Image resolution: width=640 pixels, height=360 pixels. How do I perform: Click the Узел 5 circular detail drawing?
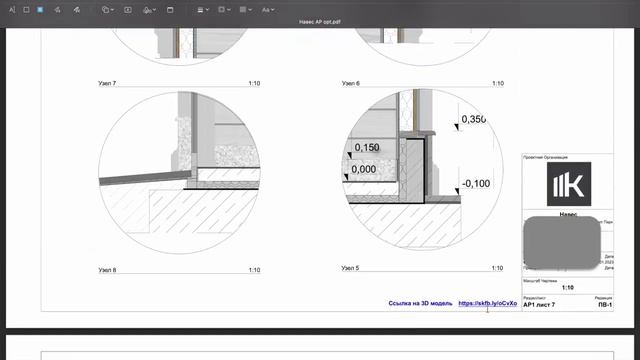(422, 169)
